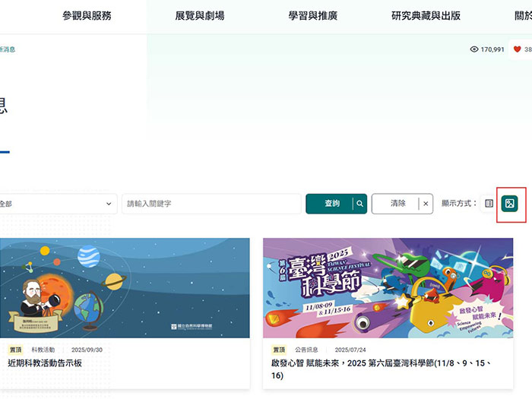
Task: Click the red heart like icon
Action: click(x=518, y=49)
